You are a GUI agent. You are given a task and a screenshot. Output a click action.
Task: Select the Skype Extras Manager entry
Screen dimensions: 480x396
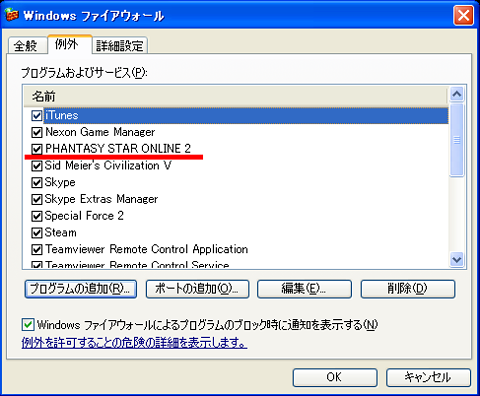tap(101, 199)
